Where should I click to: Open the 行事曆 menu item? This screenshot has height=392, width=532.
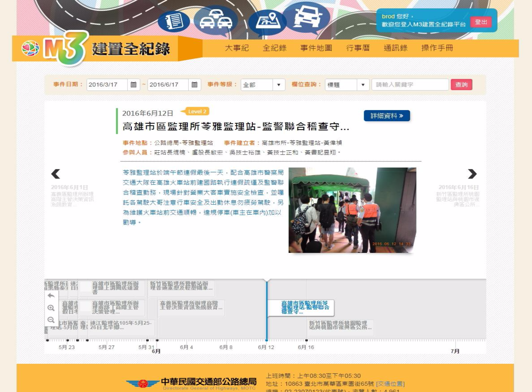point(358,48)
